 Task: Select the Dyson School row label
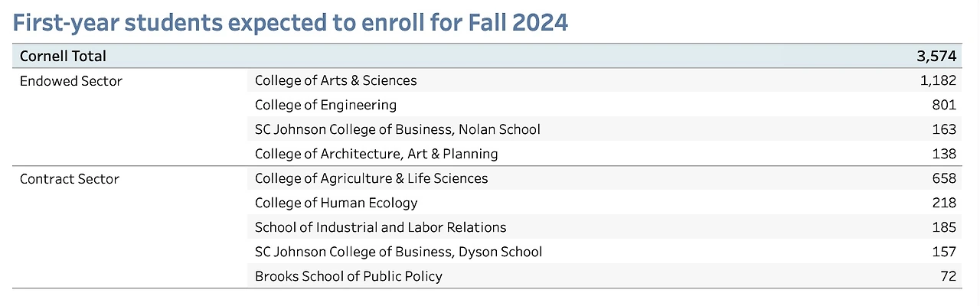click(x=398, y=252)
